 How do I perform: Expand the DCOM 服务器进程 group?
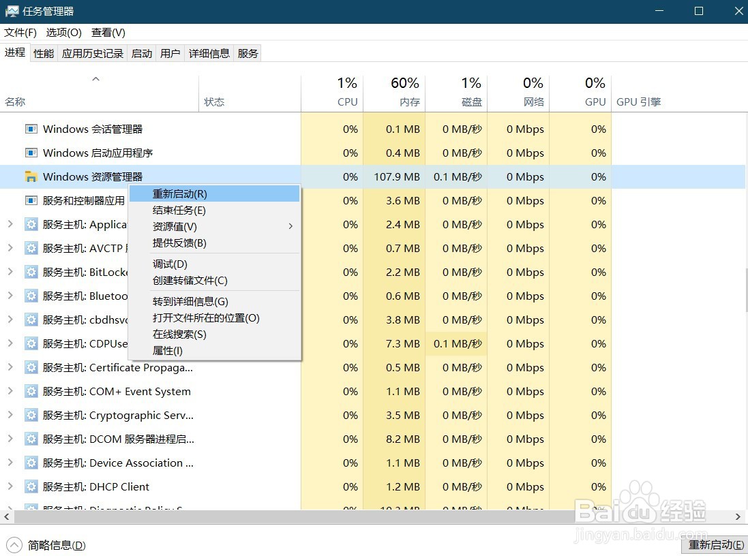(x=10, y=438)
